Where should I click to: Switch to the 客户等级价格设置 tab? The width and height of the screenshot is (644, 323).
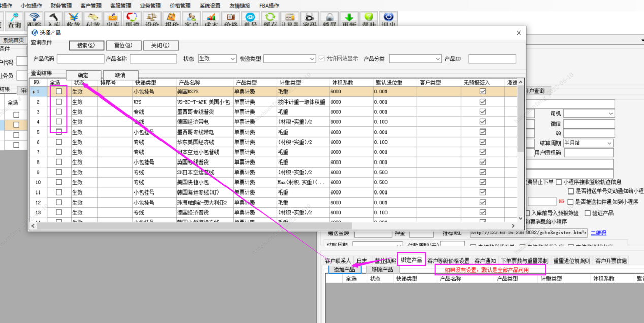[448, 261]
